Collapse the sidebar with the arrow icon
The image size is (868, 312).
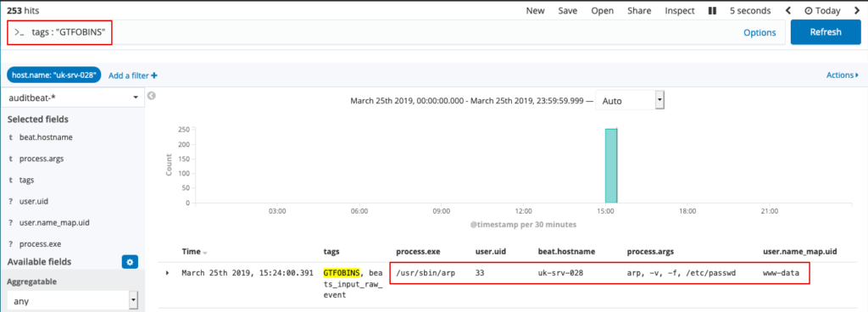pyautogui.click(x=151, y=96)
